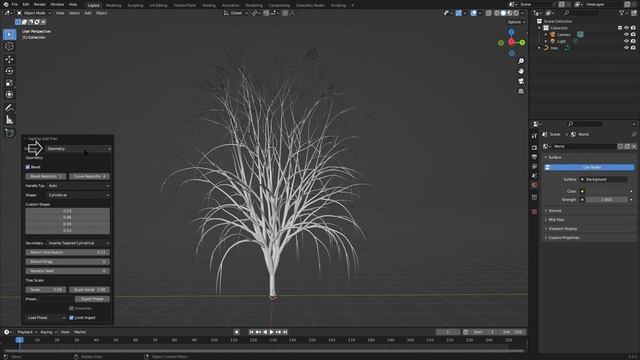Expand the Custom Properties panel

[563, 238]
